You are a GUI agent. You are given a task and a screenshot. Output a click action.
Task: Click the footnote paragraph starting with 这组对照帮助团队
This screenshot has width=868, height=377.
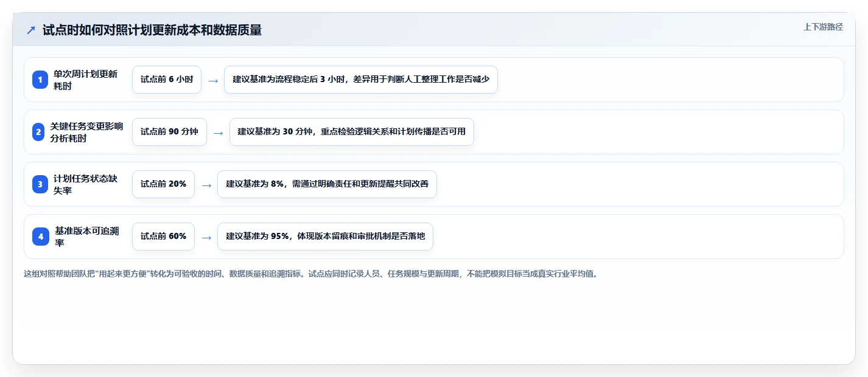pos(310,274)
